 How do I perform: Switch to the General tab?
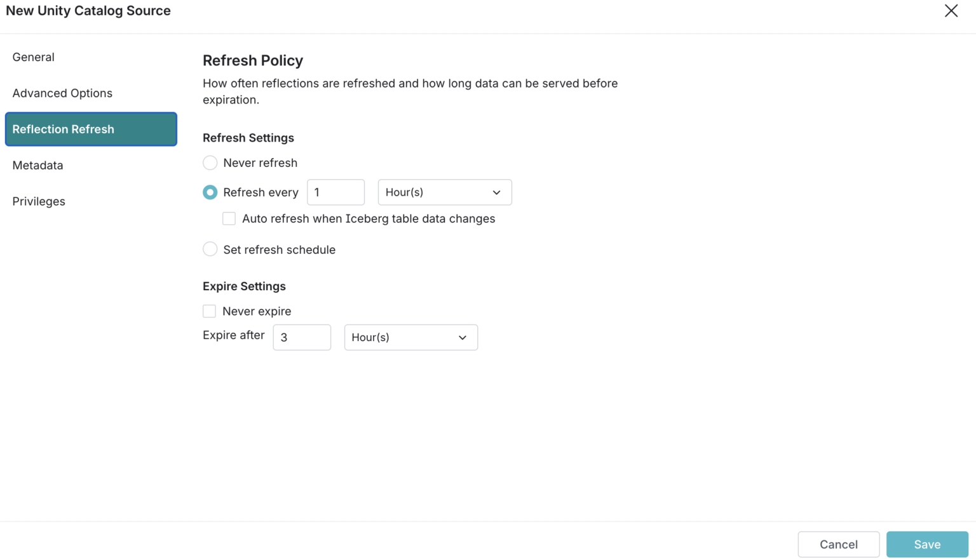click(33, 57)
